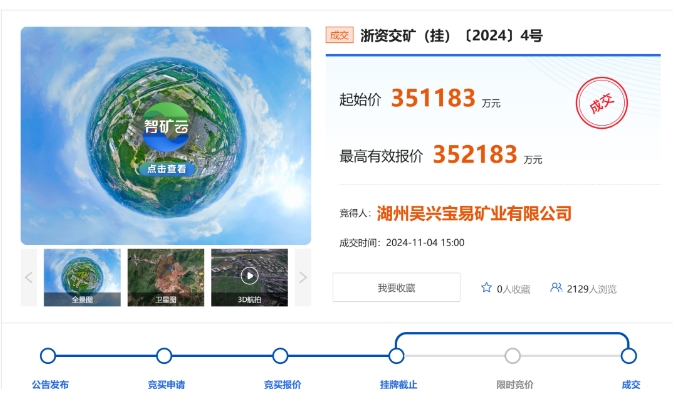
Task: Click the star icon beside 0人收藏
Action: click(486, 288)
